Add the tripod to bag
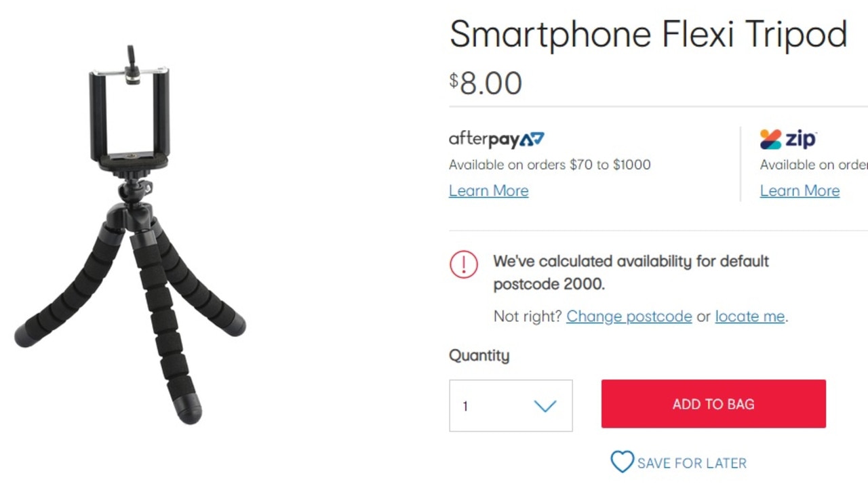 pyautogui.click(x=713, y=404)
